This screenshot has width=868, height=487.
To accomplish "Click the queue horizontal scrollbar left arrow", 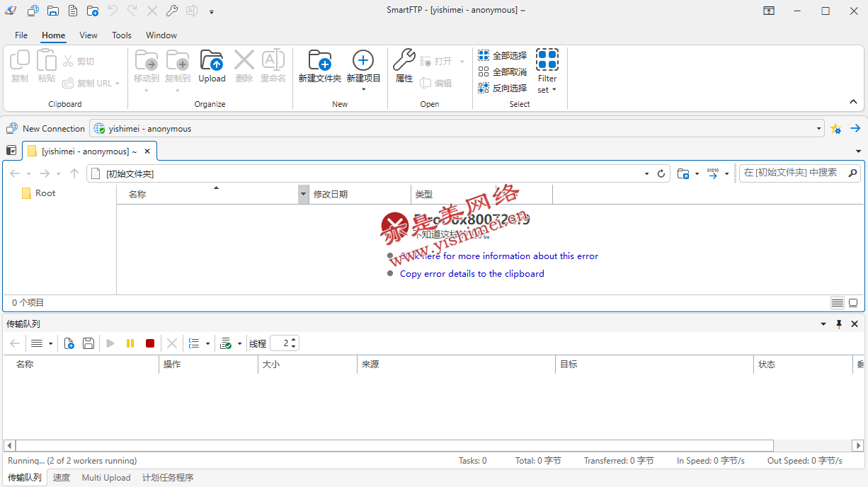I will (x=9, y=446).
